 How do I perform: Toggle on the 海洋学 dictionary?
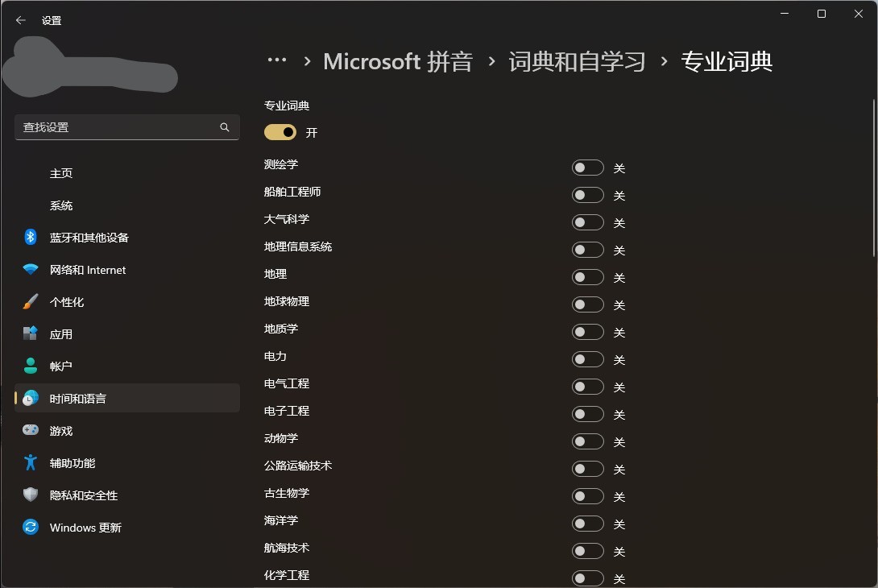point(587,524)
